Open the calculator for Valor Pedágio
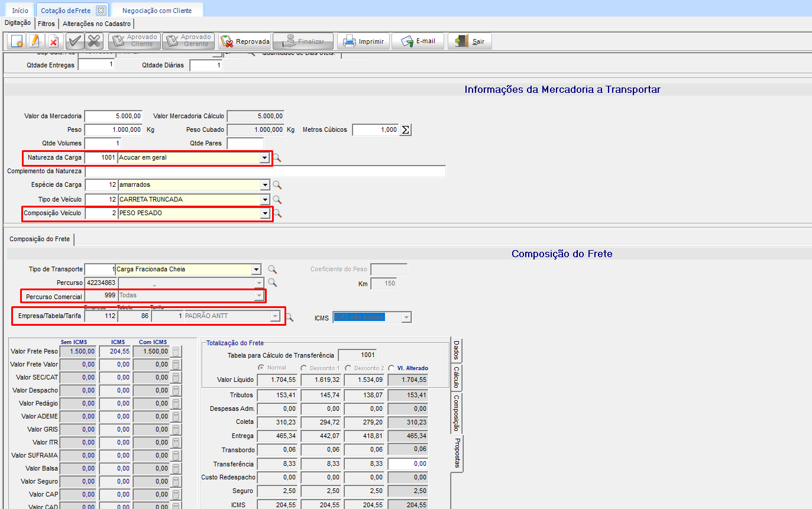 point(176,404)
